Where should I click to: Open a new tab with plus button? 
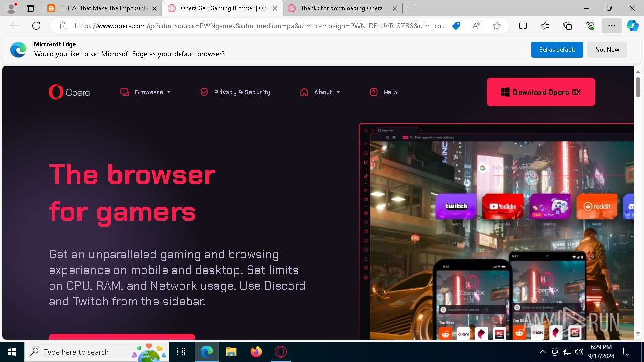point(412,8)
